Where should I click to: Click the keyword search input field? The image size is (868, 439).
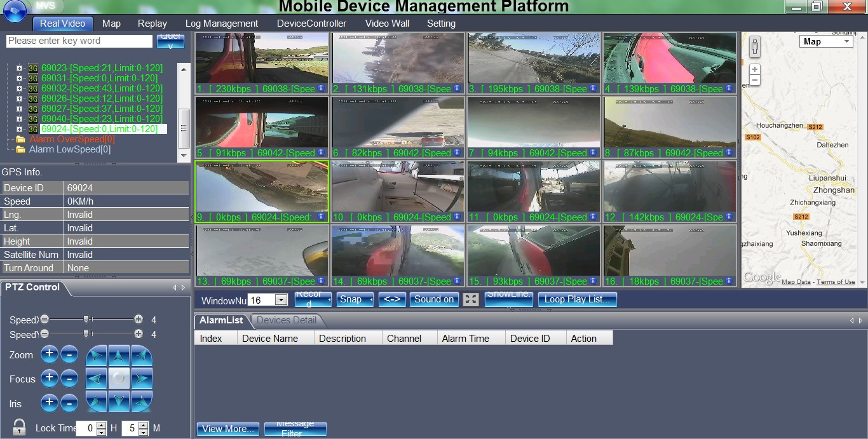tap(79, 41)
